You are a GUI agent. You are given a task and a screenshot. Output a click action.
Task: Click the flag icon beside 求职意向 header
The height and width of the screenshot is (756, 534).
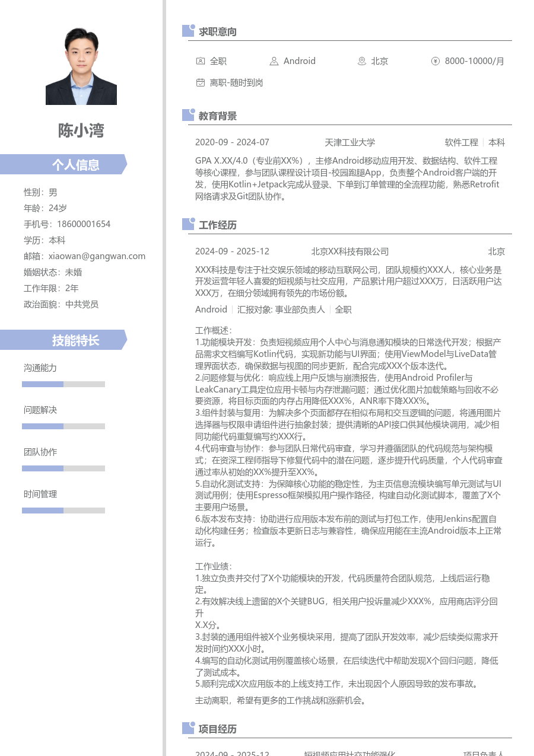pos(188,31)
